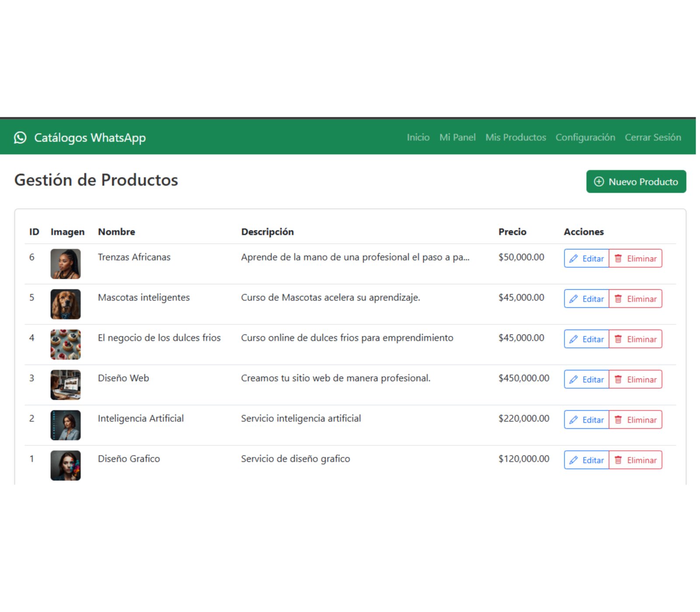700x612 pixels.
Task: Click the trash icon for Diseño Grafico
Action: coord(618,460)
